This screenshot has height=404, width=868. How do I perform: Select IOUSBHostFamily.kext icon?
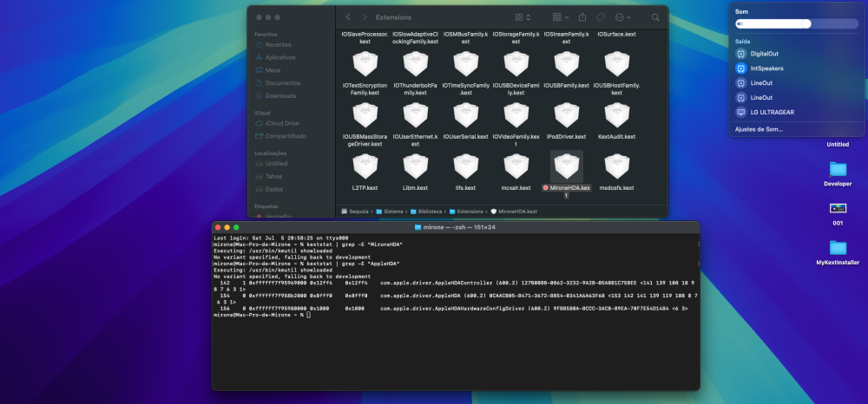(x=616, y=63)
